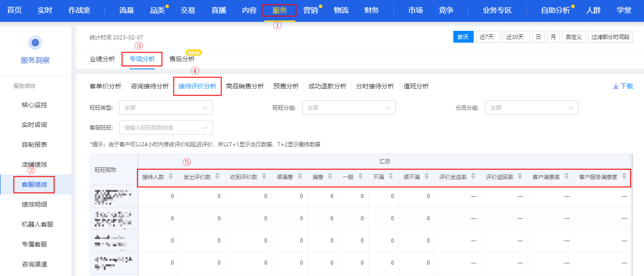Open 预售分析 sub-tab

point(286,86)
